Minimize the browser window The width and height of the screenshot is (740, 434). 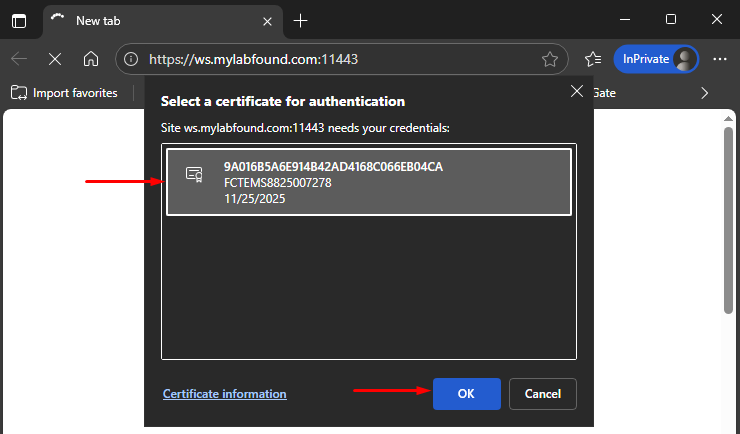[x=625, y=19]
